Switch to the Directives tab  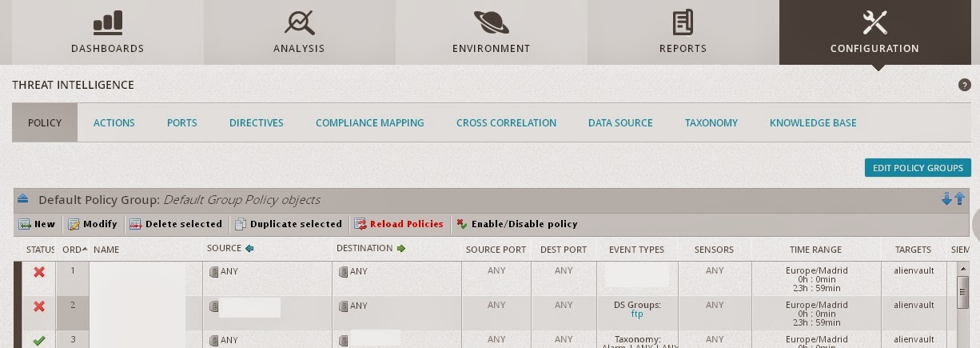[256, 123]
